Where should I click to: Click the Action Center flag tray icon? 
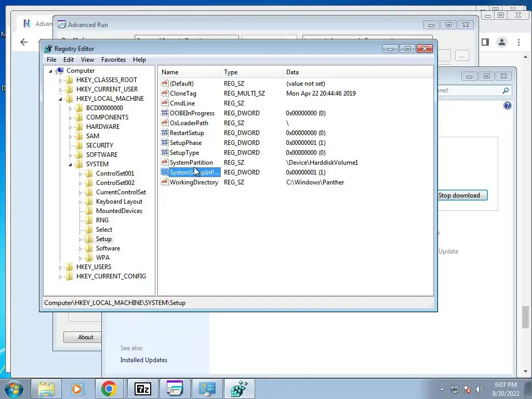click(467, 389)
